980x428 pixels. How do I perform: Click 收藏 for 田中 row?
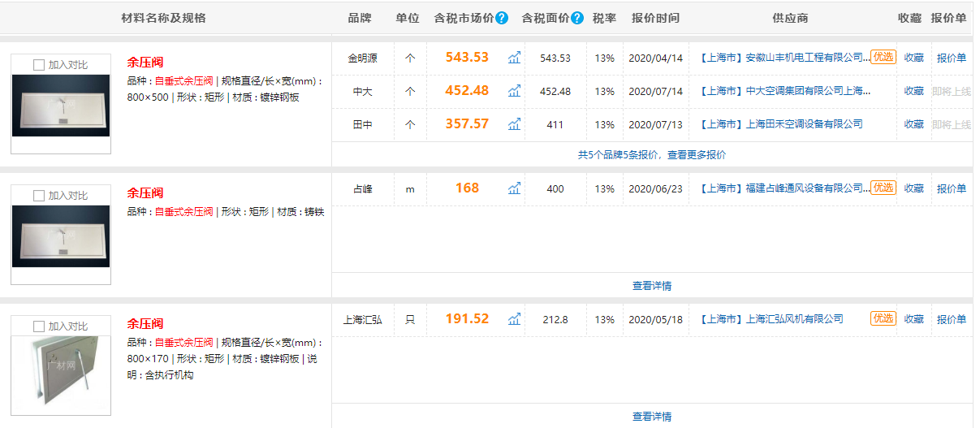914,124
